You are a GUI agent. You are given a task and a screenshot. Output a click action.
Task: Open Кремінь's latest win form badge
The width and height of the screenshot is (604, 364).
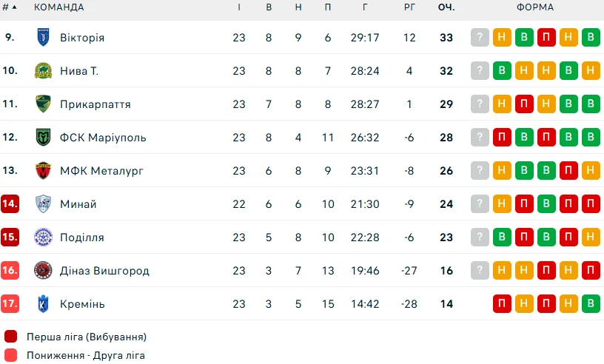click(x=591, y=303)
